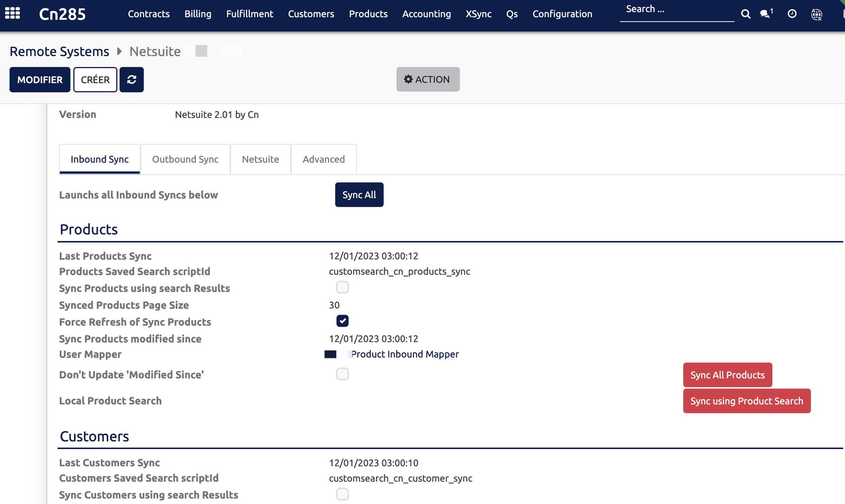The height and width of the screenshot is (504, 845).
Task: Switch to the Outbound Sync tab
Action: [185, 159]
